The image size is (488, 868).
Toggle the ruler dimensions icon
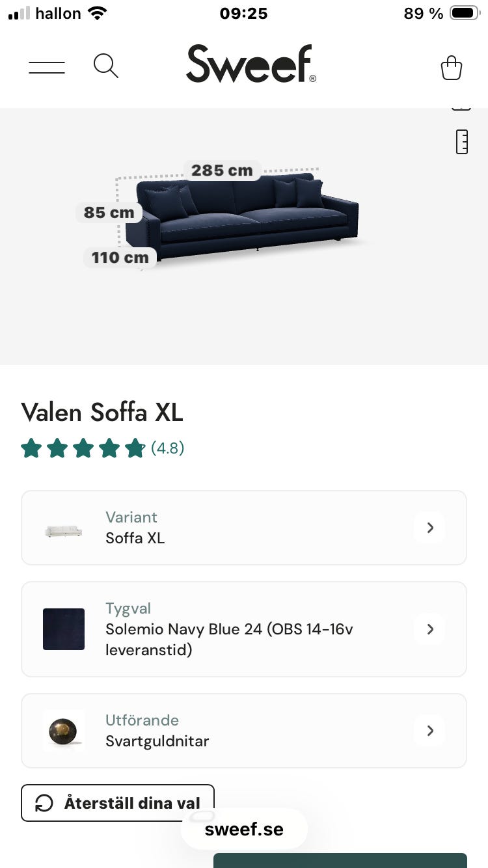(462, 141)
